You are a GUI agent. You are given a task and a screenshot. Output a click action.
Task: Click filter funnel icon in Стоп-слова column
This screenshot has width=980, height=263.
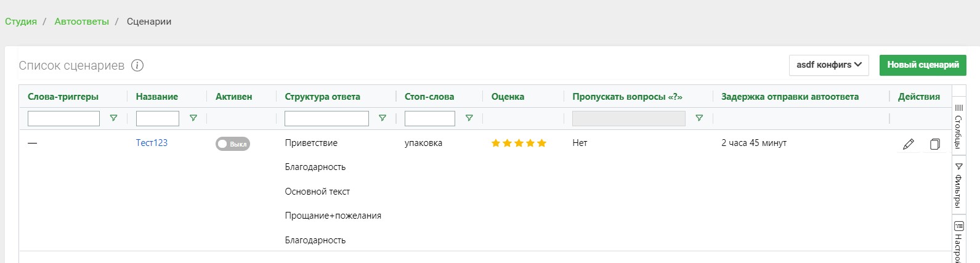click(x=469, y=118)
